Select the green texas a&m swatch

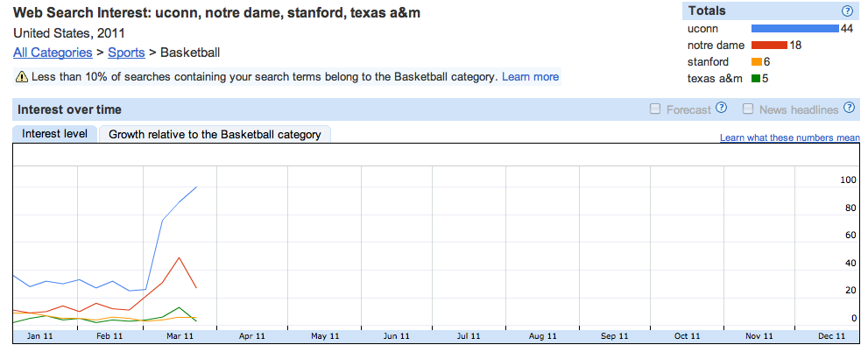tap(756, 79)
